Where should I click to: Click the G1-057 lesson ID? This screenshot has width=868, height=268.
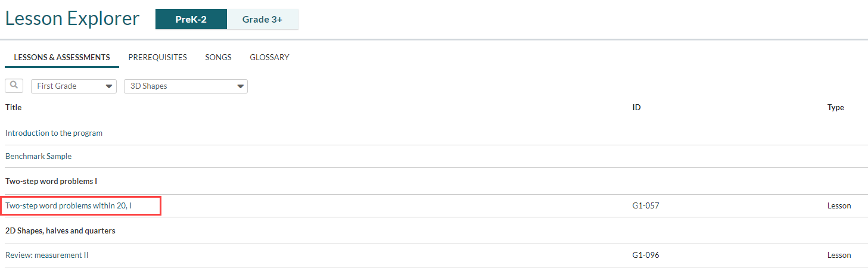[646, 205]
